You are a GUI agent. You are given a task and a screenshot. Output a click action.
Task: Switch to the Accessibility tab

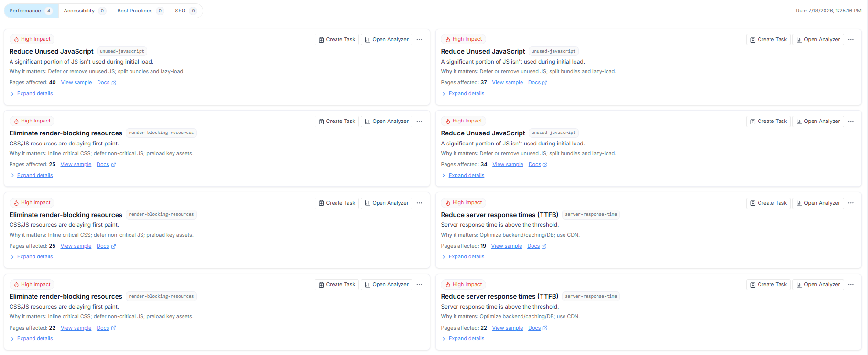(85, 11)
